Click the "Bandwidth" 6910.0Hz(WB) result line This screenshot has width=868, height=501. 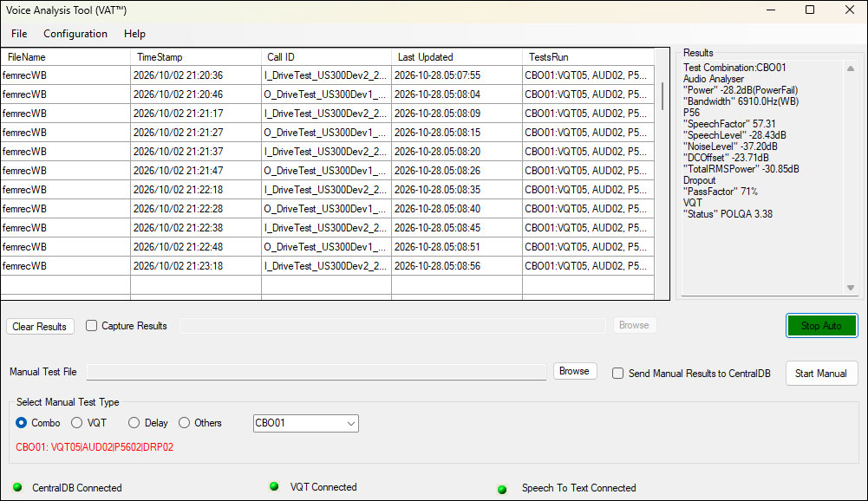pos(741,101)
